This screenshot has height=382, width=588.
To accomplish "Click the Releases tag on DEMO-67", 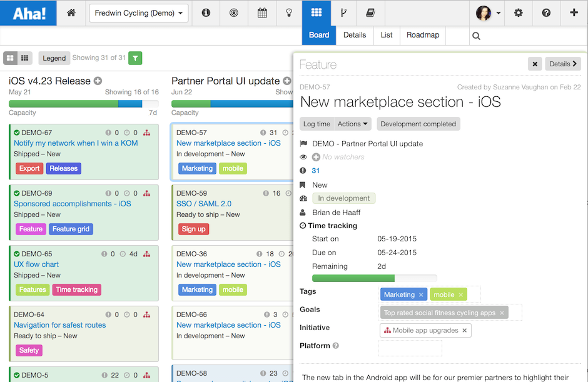I will point(63,169).
